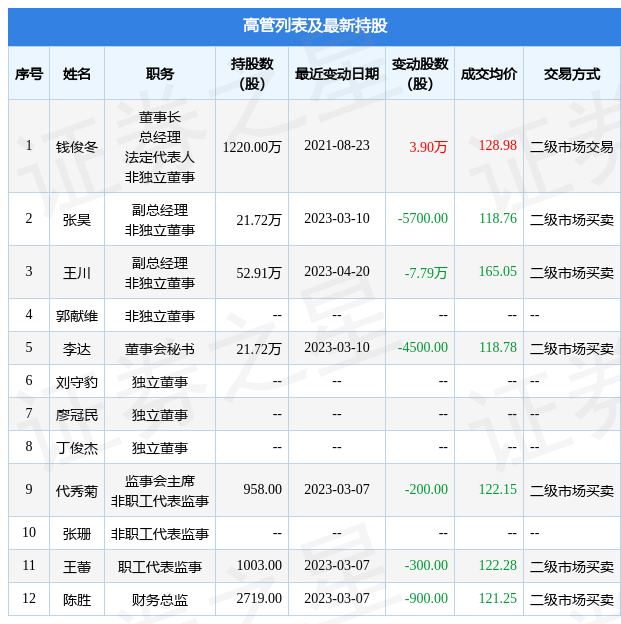Click the name 张珊
The height and width of the screenshot is (624, 621).
(77, 534)
